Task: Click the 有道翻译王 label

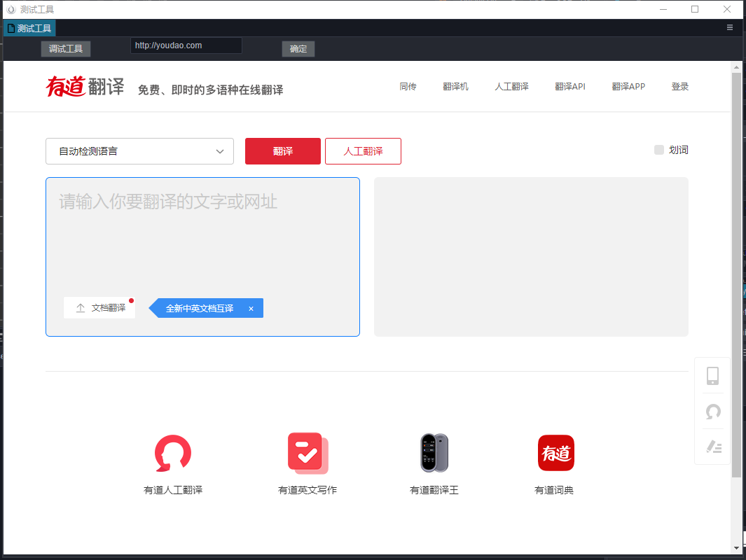Action: 434,490
